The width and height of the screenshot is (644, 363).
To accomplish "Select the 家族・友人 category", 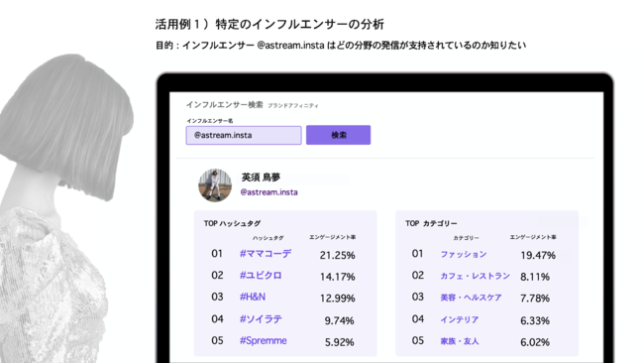I will tap(459, 341).
